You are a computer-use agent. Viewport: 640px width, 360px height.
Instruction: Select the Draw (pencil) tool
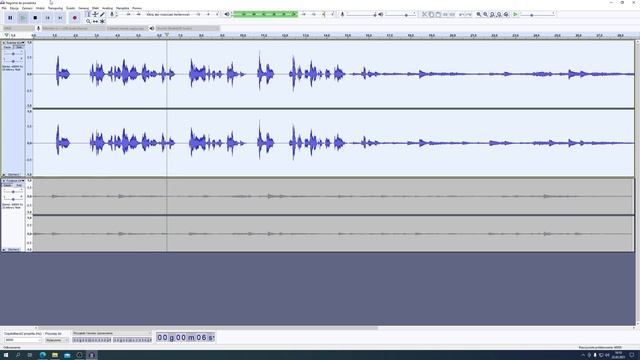tap(102, 14)
